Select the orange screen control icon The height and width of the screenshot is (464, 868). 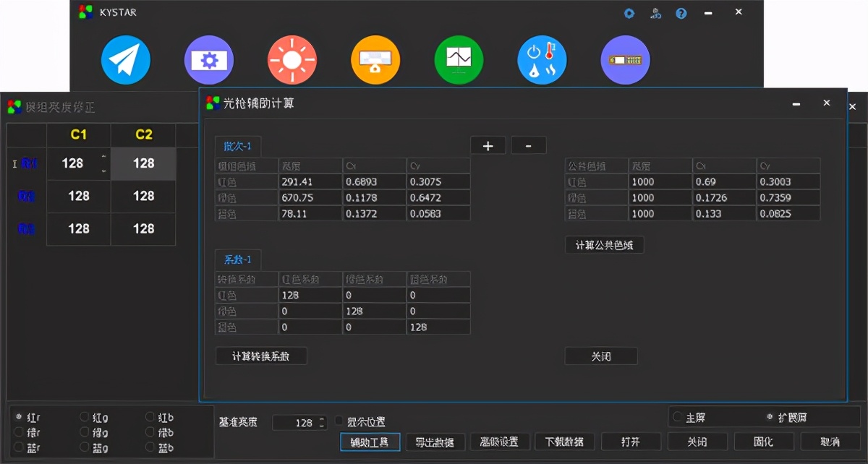pos(375,59)
